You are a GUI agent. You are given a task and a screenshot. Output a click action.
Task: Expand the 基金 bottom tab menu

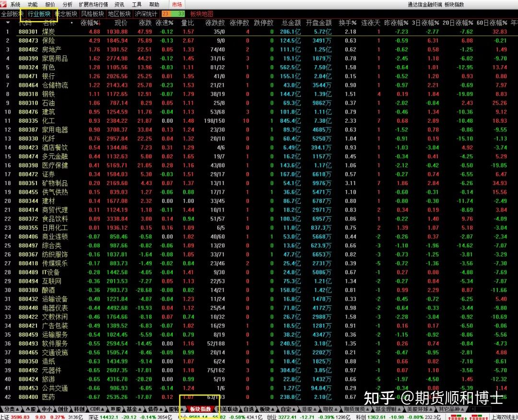134,409
